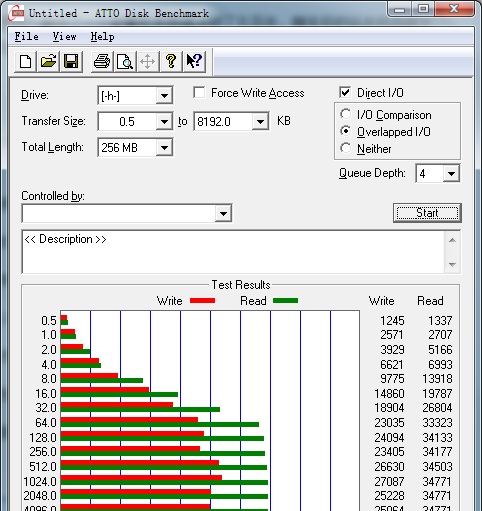
Task: Expand the Controlled by dropdown
Action: [x=223, y=213]
